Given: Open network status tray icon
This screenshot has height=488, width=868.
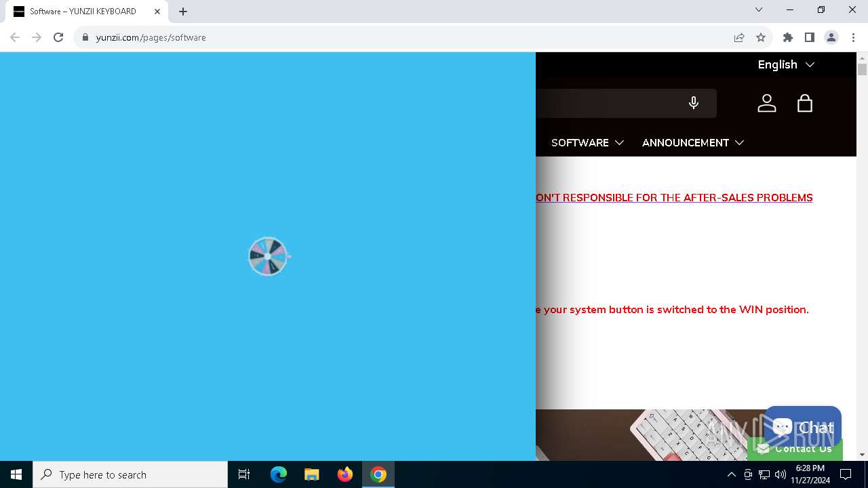Looking at the screenshot, I should pos(764,474).
